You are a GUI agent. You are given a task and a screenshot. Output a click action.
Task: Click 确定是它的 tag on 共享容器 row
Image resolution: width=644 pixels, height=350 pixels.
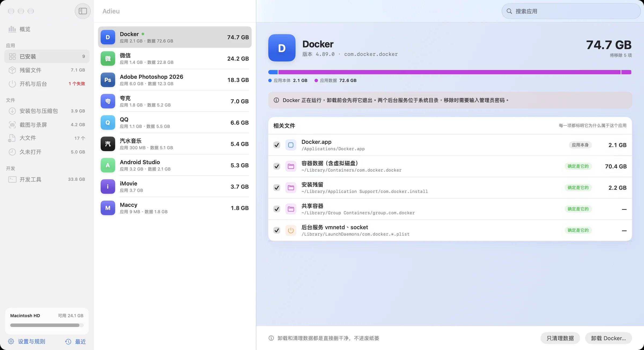[578, 209]
